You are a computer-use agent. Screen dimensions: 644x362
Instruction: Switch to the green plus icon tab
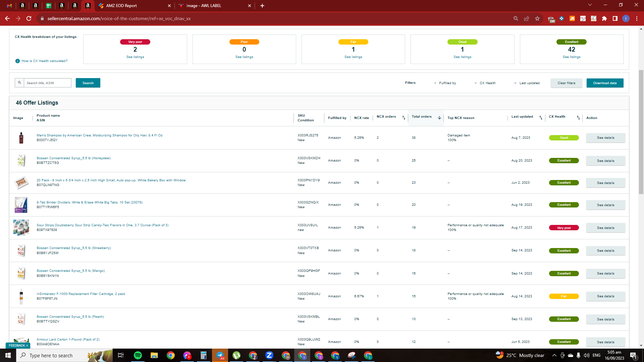point(49,6)
